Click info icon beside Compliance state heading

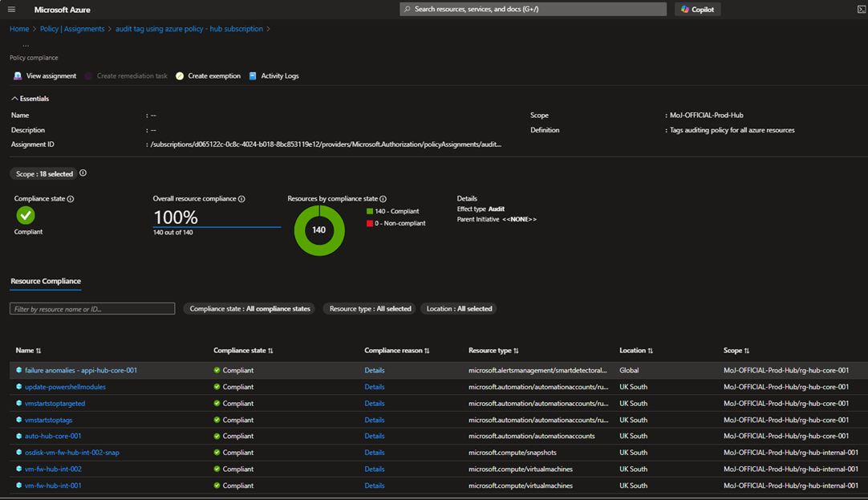(x=71, y=199)
